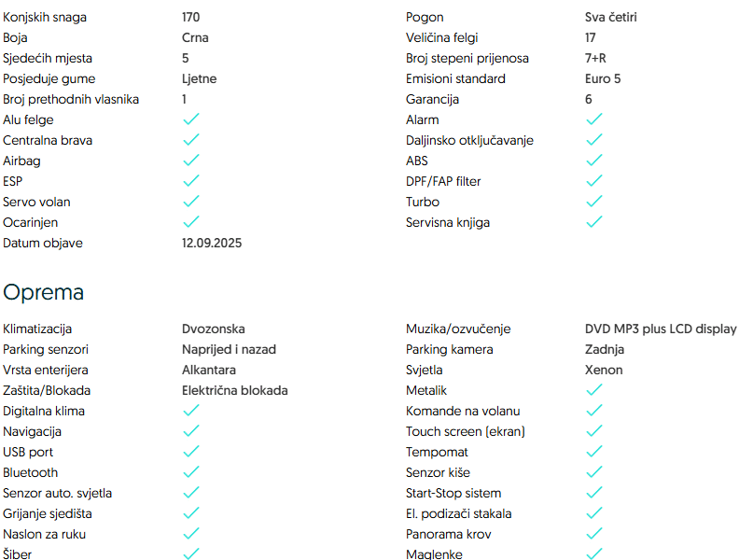Click the Xenon lights value
Viewport: 753px width, 560px height.
(x=590, y=370)
